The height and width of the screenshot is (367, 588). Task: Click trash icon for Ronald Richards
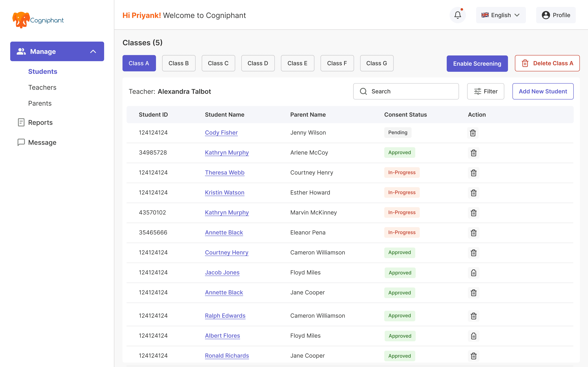[473, 356]
